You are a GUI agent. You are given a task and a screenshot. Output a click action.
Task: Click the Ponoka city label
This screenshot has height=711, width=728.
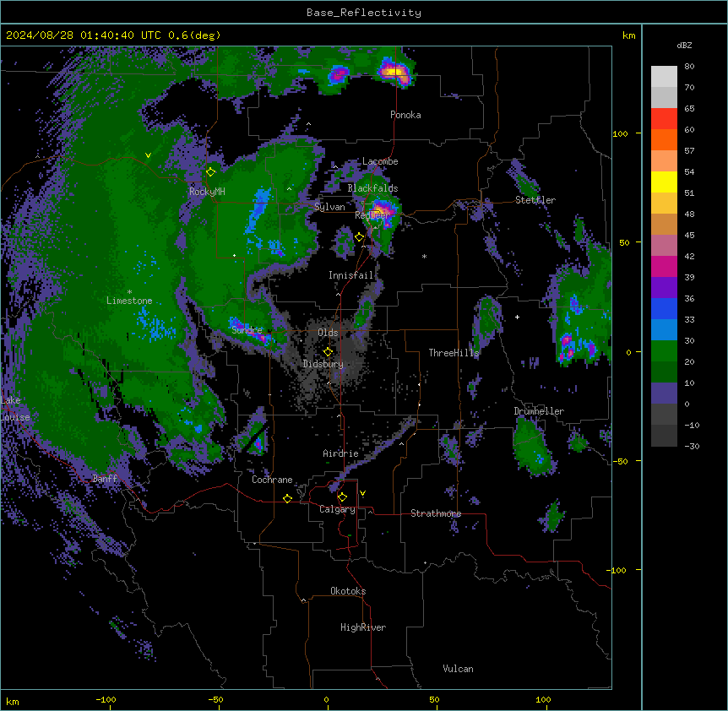[x=405, y=115]
